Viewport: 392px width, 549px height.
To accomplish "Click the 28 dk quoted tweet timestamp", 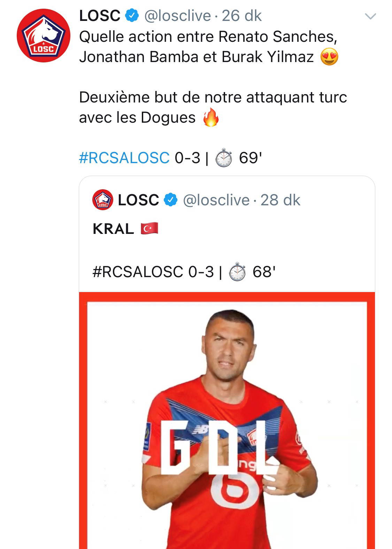I will click(x=280, y=200).
